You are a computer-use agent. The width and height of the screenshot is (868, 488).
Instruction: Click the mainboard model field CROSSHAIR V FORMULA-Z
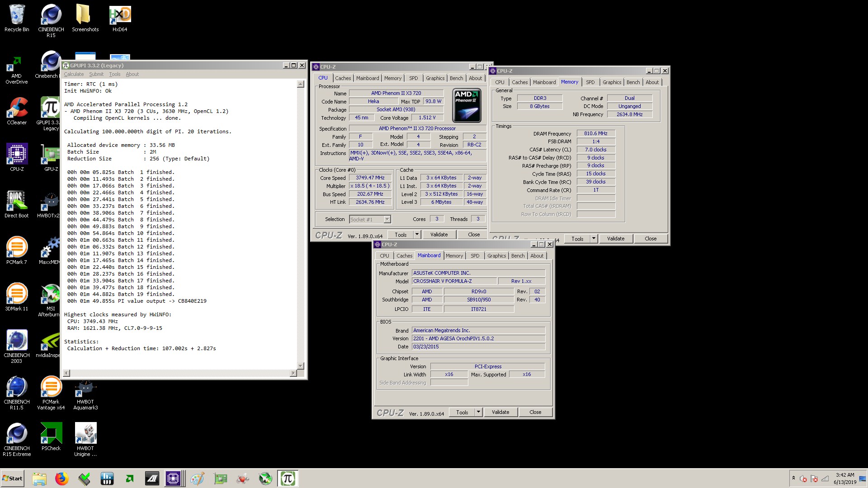(454, 281)
